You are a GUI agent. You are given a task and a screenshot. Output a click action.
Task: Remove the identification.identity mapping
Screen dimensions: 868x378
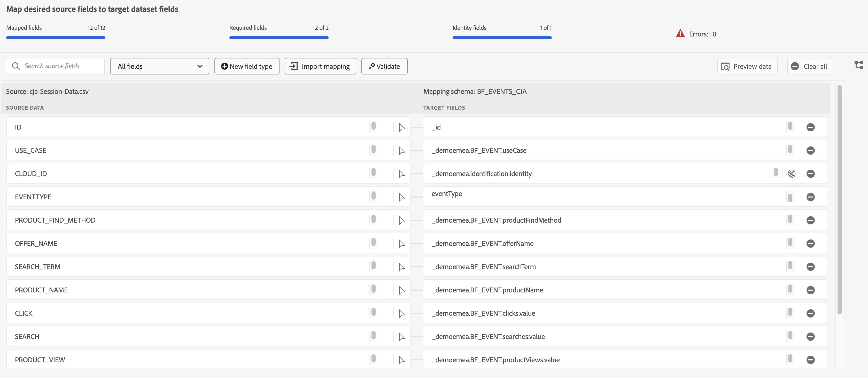810,174
